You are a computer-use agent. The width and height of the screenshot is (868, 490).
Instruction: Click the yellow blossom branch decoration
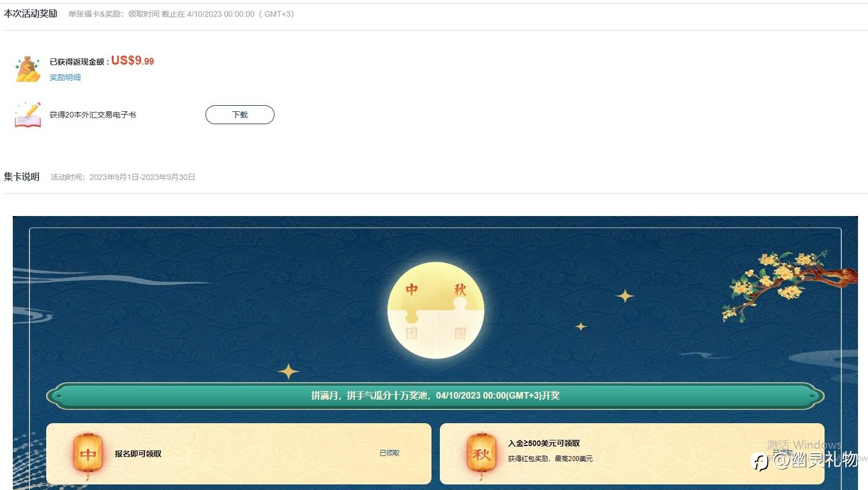789,284
